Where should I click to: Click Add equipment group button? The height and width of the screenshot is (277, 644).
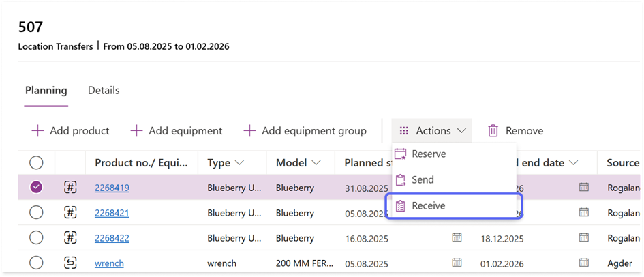[305, 130]
